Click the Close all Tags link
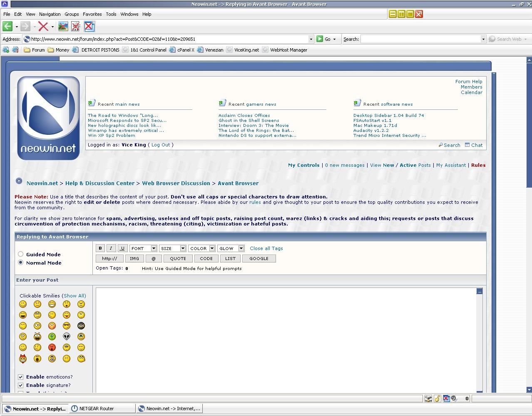Image resolution: width=532 pixels, height=416 pixels. (x=266, y=248)
